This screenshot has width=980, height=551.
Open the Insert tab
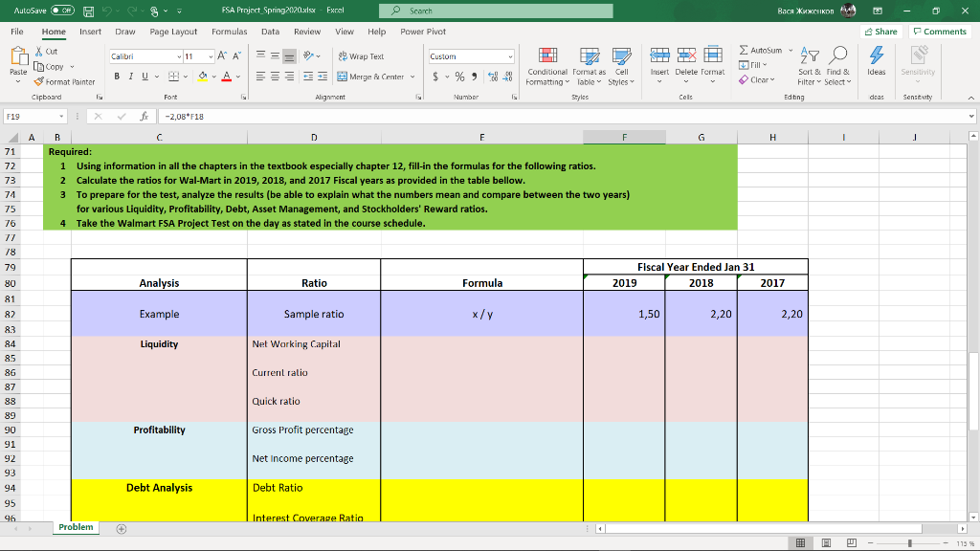[x=91, y=32]
